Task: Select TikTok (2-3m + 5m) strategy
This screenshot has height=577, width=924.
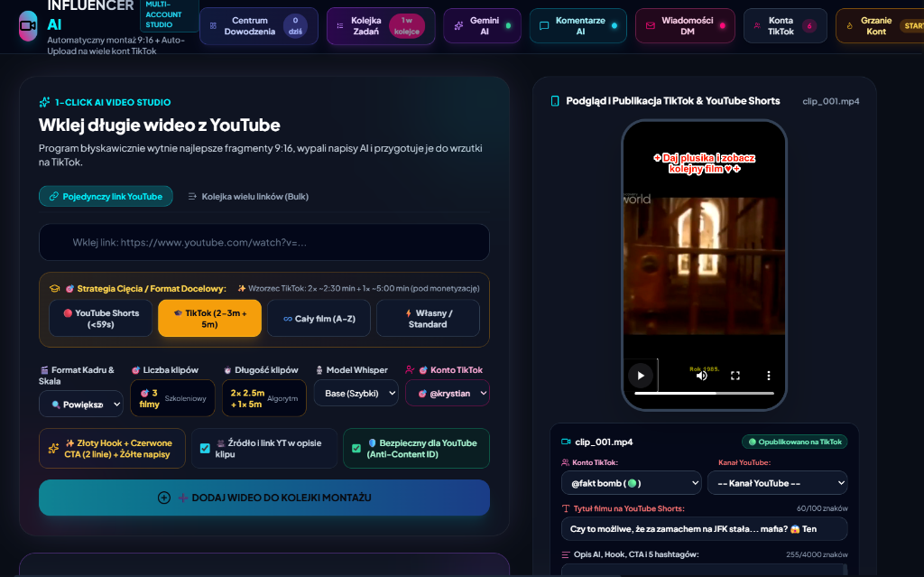Action: coord(209,319)
